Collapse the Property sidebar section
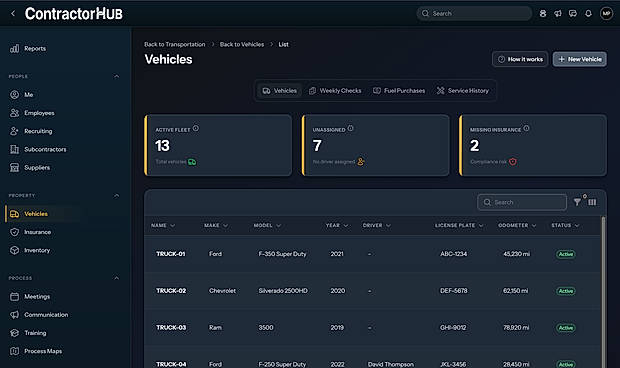620x368 pixels. [117, 196]
